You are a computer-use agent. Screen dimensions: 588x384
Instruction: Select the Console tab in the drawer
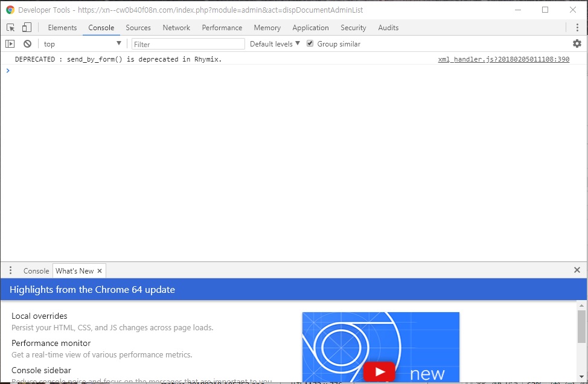click(36, 271)
